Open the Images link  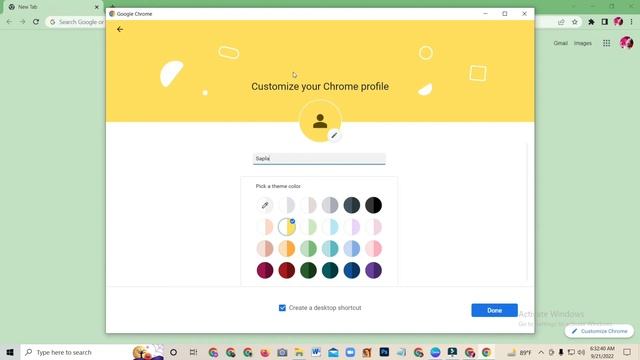(582, 43)
